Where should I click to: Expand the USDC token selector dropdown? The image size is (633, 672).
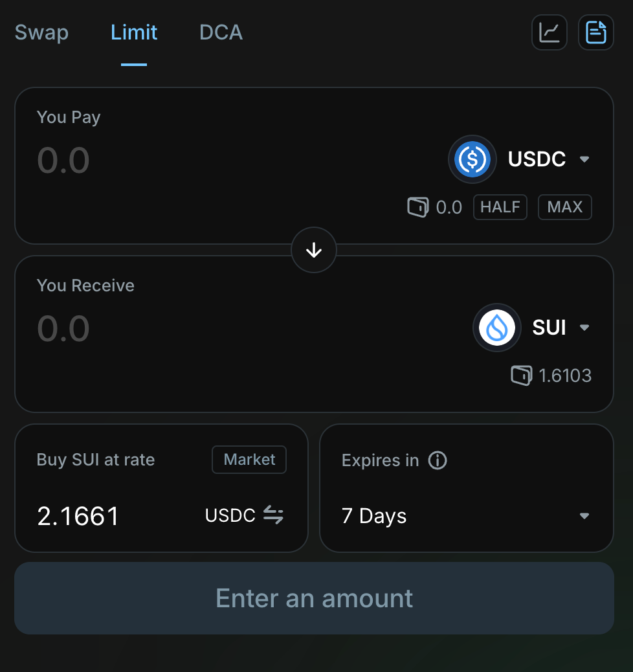tap(584, 159)
